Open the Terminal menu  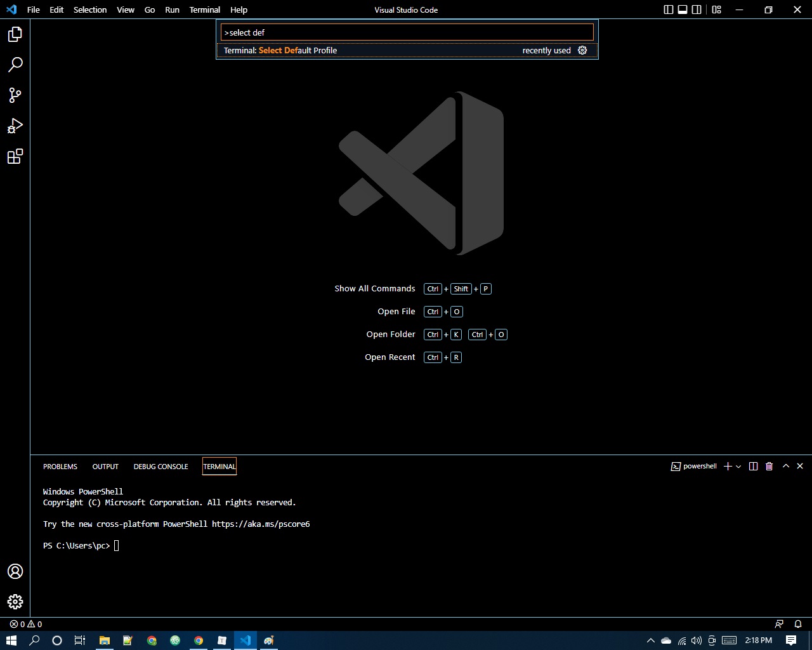(x=204, y=10)
